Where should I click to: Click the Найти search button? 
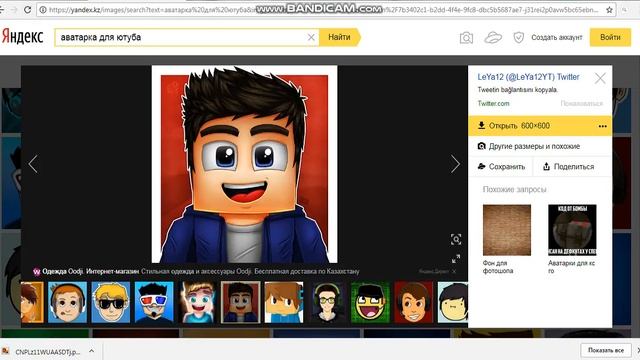(340, 37)
